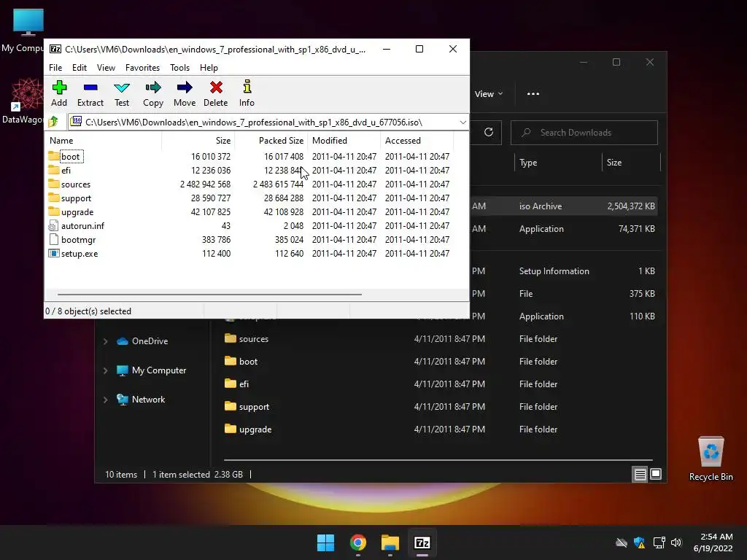Open the clock and date in taskbar
Viewport: 747px width, 560px height.
click(x=713, y=542)
